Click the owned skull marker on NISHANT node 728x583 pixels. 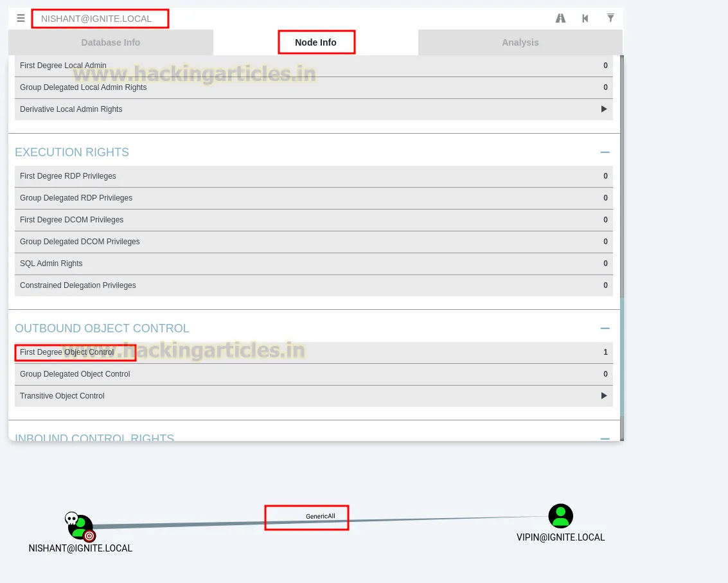71,517
